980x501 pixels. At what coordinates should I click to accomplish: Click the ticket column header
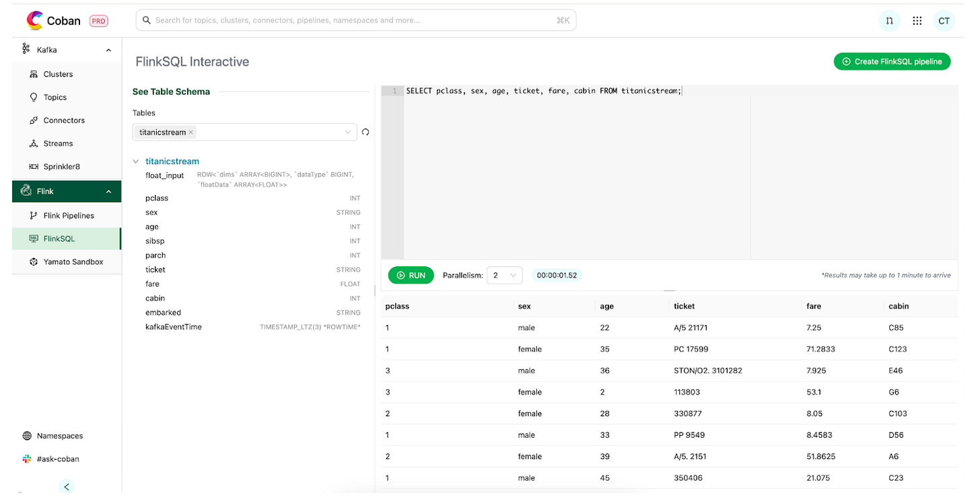pos(684,306)
